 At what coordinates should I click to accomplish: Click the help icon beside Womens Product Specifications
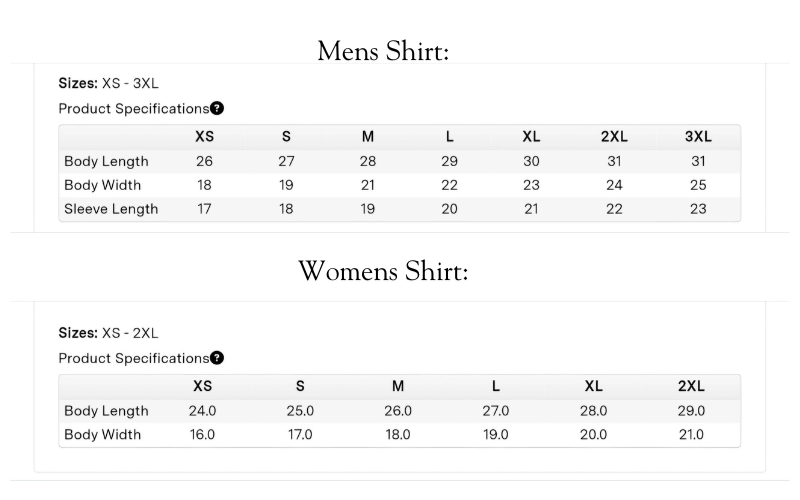[x=217, y=358]
